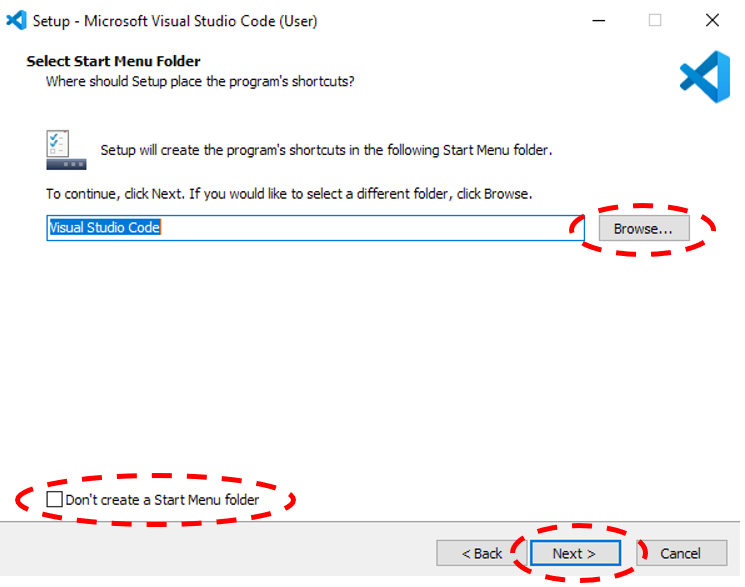
Task: Click the "Where should Setup place" subtitle text
Action: pos(200,81)
